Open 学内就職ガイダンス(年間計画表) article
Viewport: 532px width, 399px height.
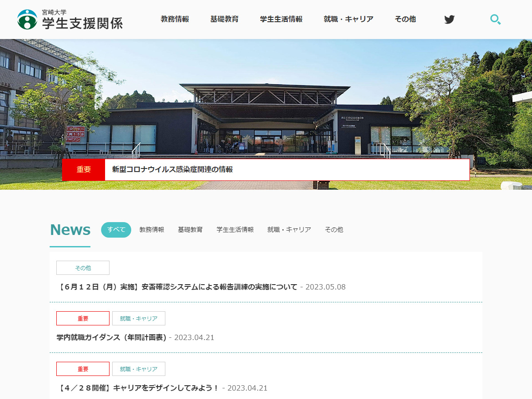point(111,337)
